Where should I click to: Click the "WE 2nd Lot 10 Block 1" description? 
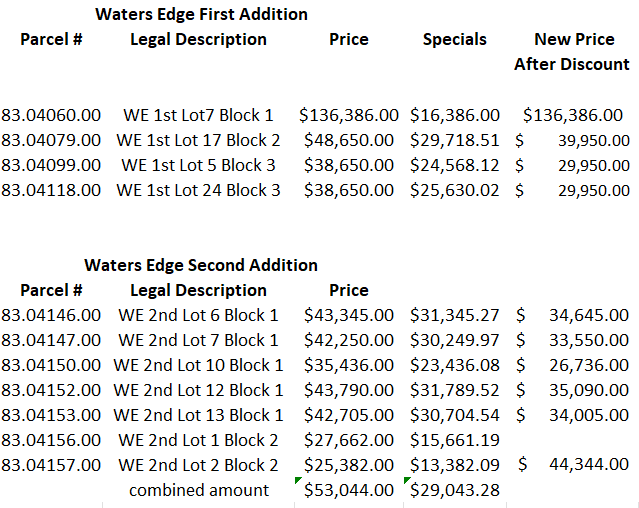click(x=198, y=365)
